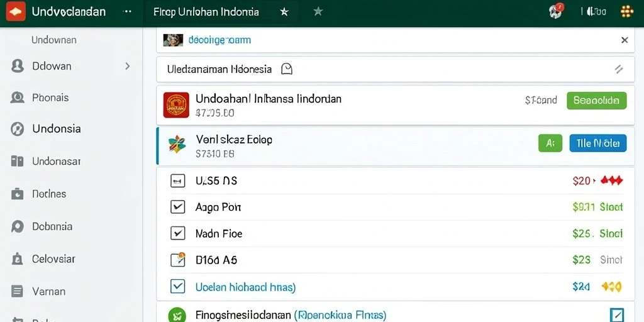The image size is (644, 322).
Task: Click the briefcase icon beside Dedines
Action: click(17, 194)
